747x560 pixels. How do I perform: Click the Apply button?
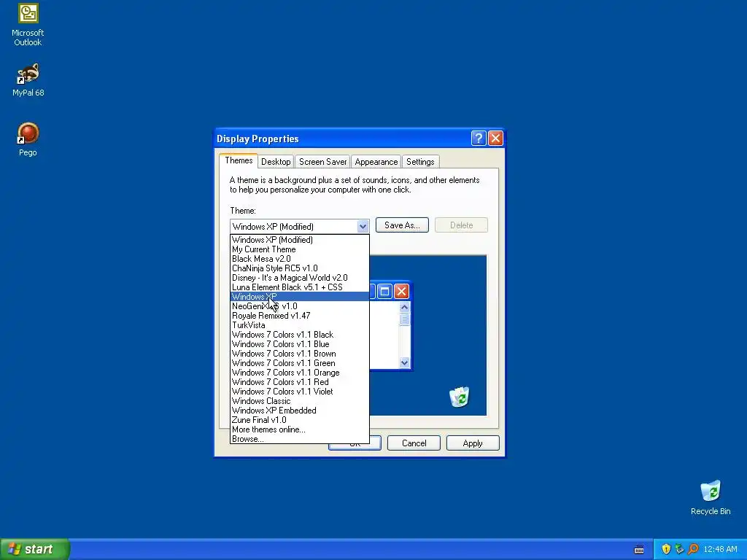pos(473,443)
